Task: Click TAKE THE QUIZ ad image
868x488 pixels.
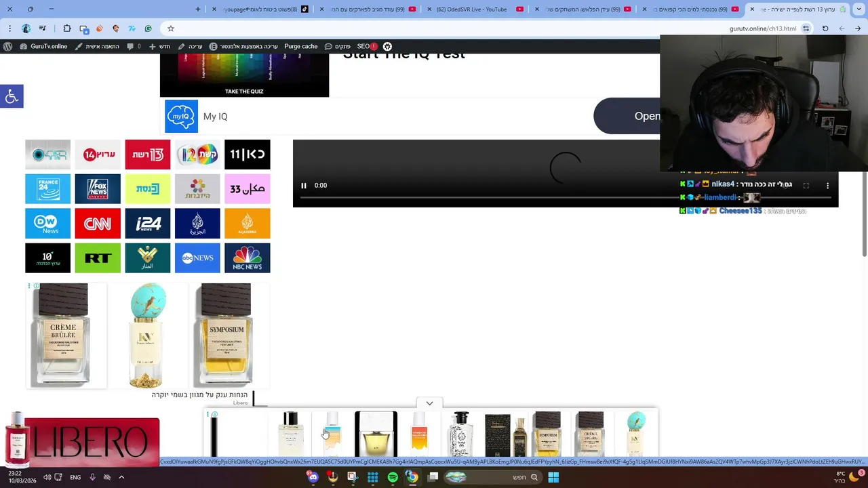Action: pyautogui.click(x=244, y=75)
